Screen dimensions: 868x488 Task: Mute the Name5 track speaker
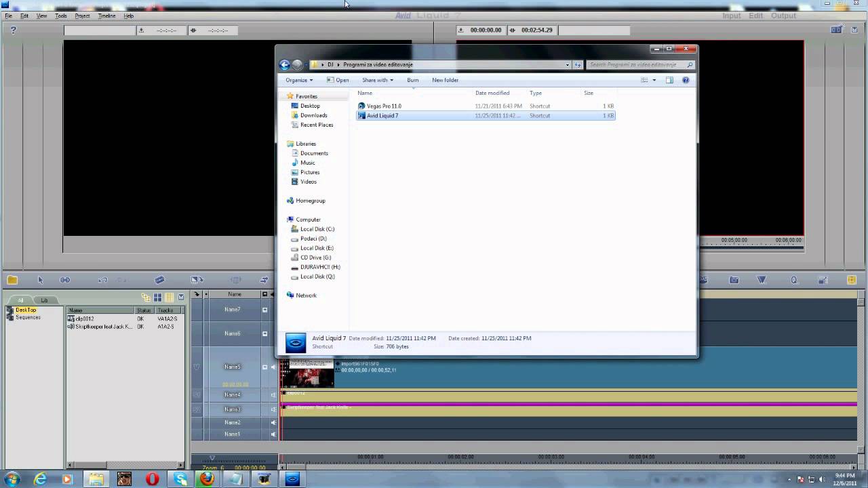(274, 367)
